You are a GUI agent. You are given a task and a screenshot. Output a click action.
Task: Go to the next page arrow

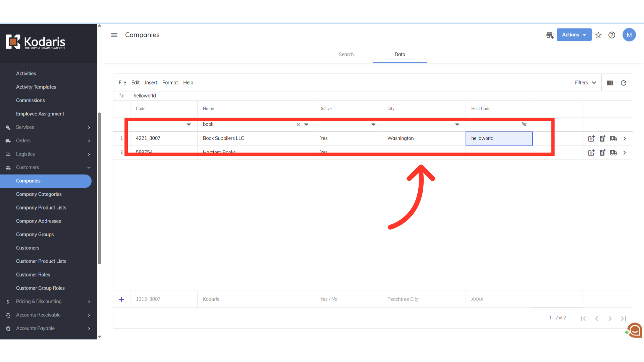610,318
